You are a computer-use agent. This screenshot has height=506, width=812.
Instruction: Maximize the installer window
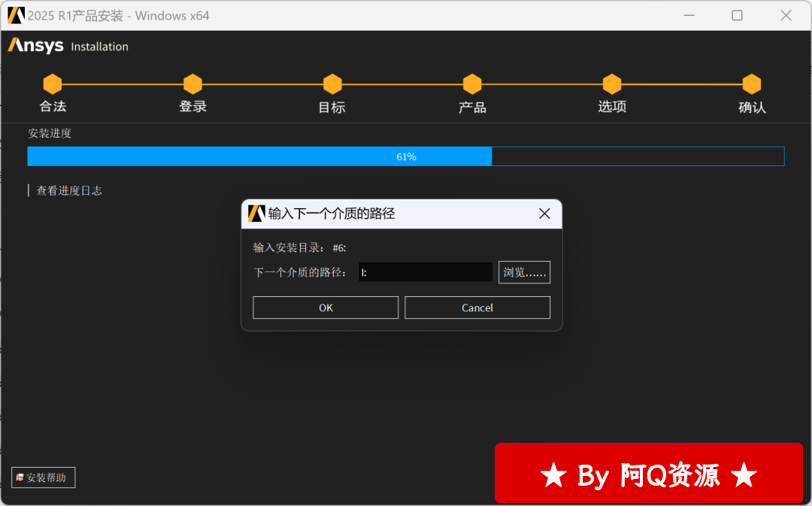737,16
